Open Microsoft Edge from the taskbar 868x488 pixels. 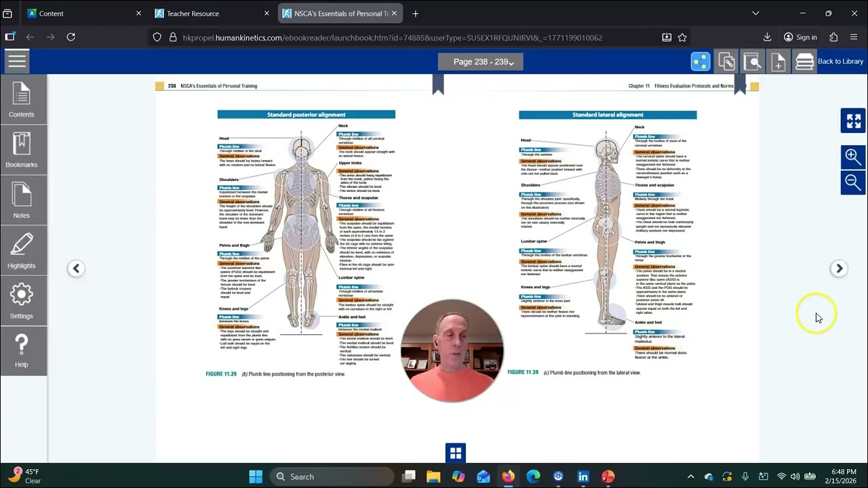pyautogui.click(x=533, y=476)
